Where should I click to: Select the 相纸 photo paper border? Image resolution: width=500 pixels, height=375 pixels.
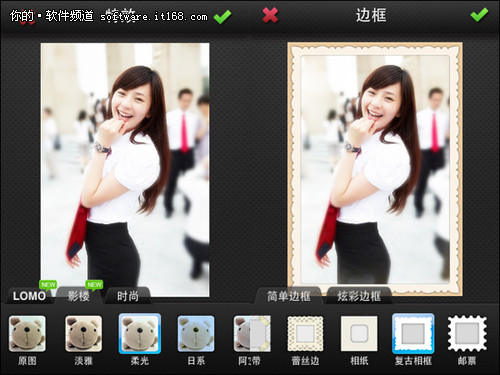[x=359, y=334]
